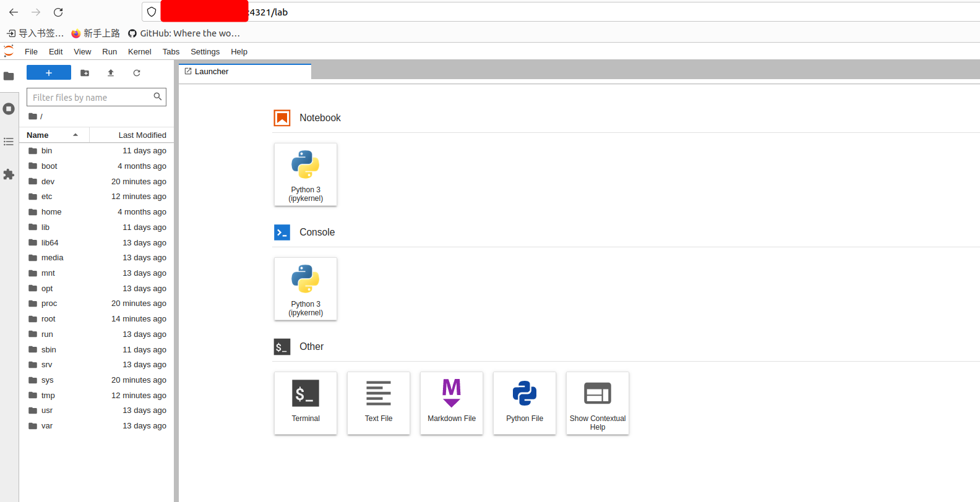Show the Table of Contents sidebar
Image resolution: width=980 pixels, height=502 pixels.
[x=9, y=142]
